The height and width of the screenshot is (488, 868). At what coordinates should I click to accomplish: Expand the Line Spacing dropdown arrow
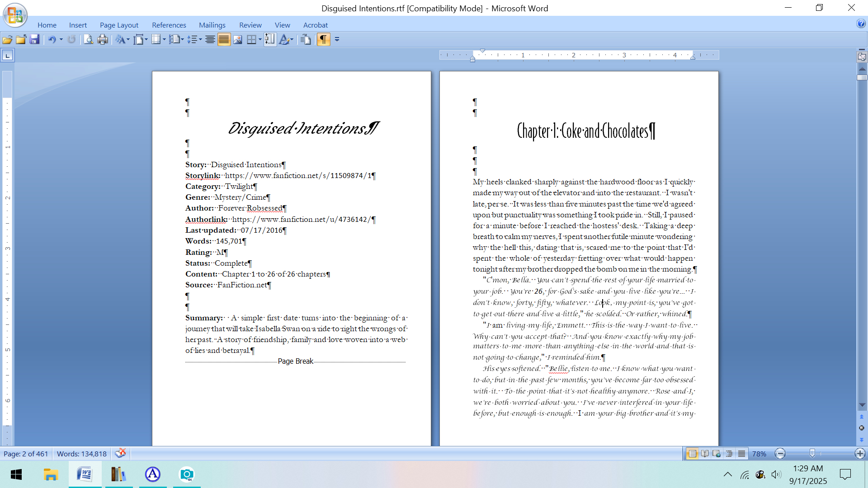tap(200, 40)
